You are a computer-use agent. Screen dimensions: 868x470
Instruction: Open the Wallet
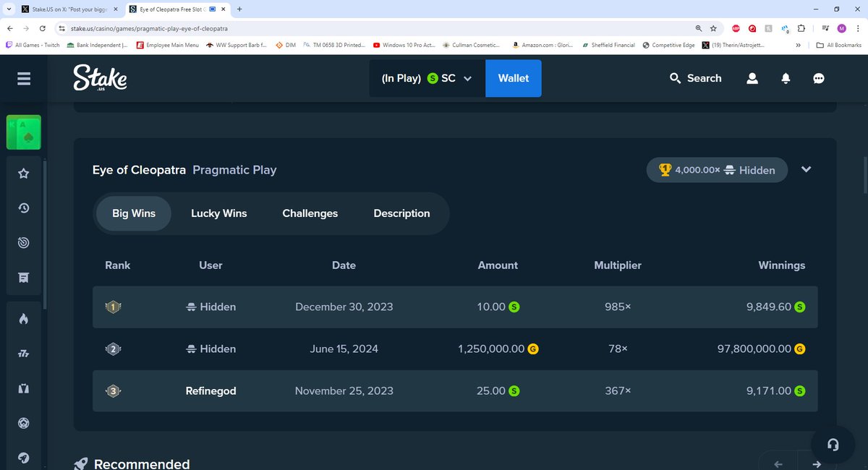coord(514,78)
